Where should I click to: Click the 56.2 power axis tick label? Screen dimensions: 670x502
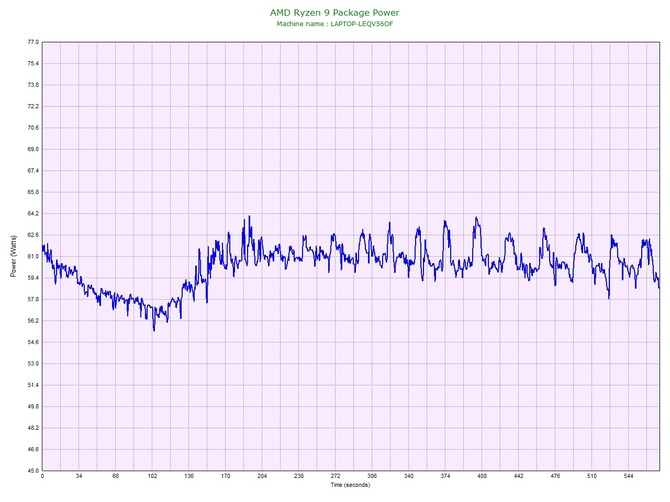click(x=33, y=320)
